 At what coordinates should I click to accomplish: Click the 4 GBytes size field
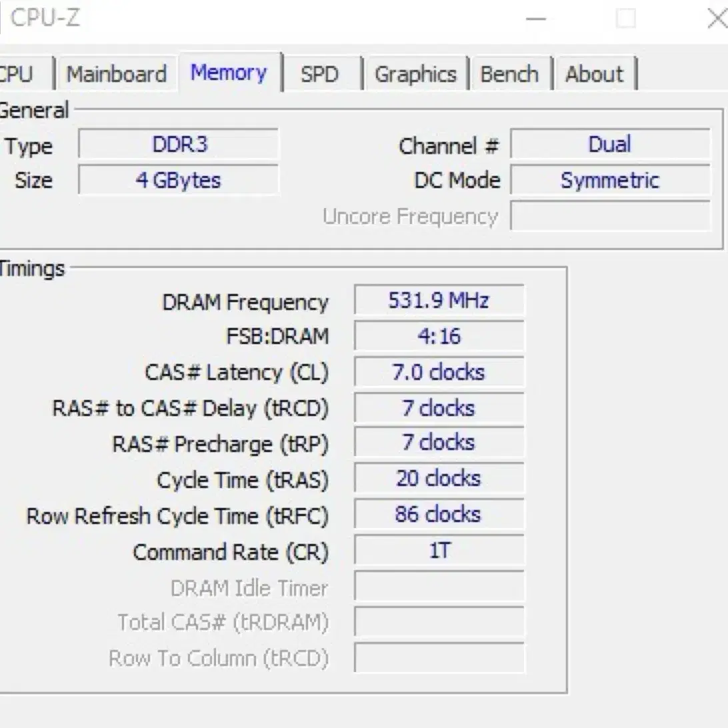179,180
